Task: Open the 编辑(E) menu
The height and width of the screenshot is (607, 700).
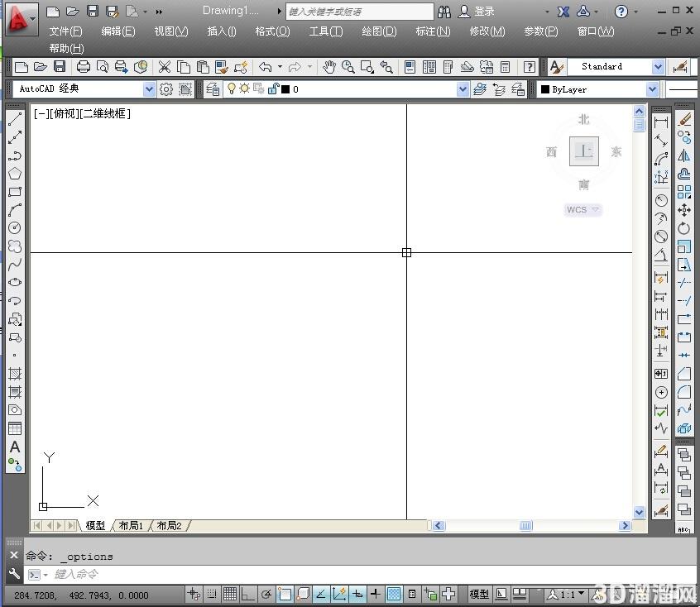Action: click(x=117, y=31)
